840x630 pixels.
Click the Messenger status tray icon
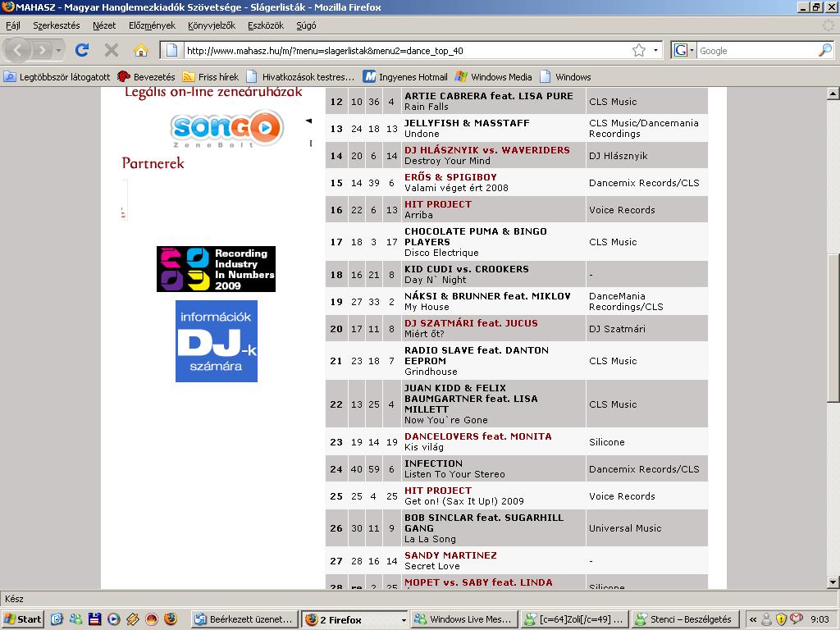coord(767,619)
